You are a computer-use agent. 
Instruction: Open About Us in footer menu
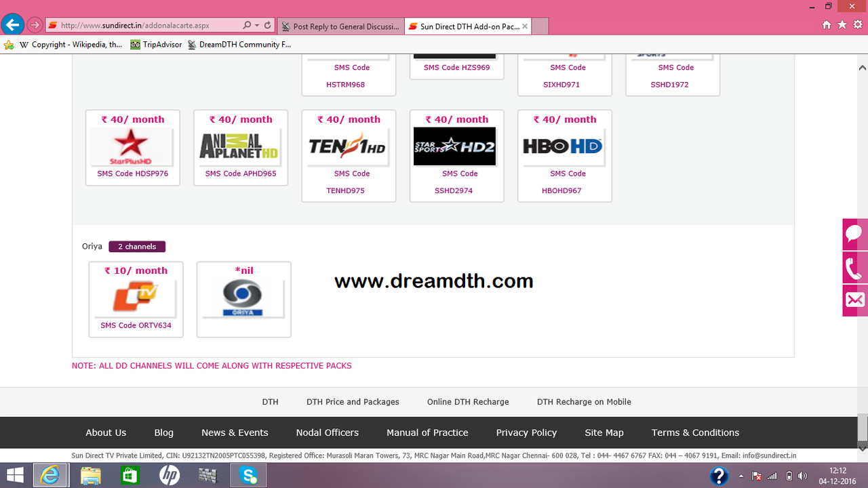pyautogui.click(x=106, y=432)
